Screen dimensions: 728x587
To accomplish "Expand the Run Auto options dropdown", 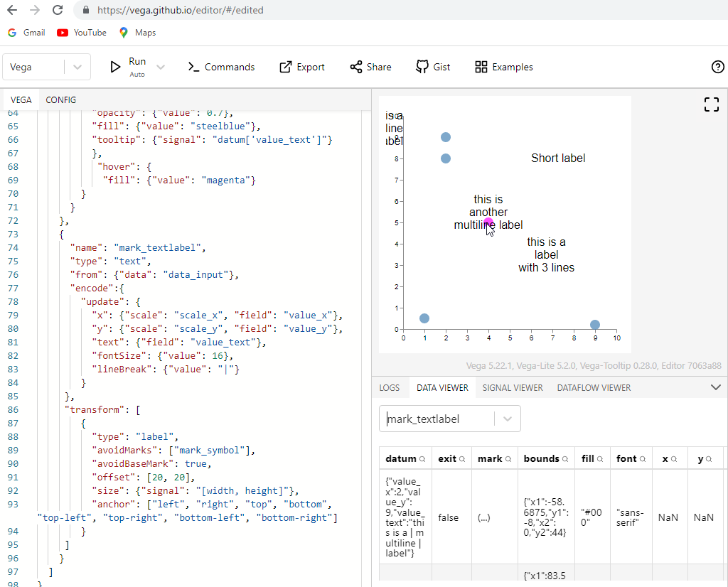I will pos(161,66).
